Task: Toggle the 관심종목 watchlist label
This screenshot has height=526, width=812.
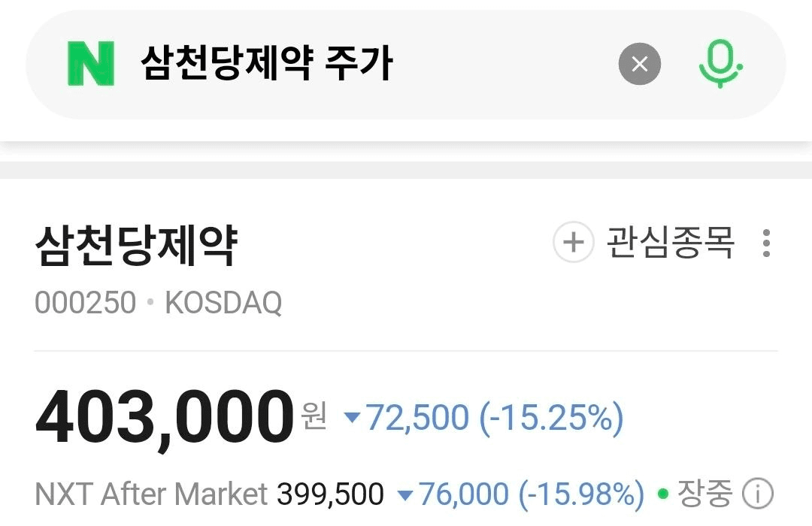Action: tap(670, 243)
